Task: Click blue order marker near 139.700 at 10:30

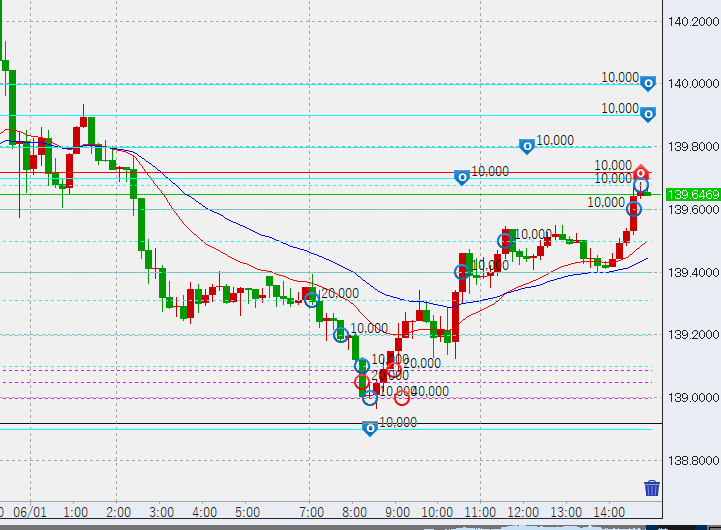Action: click(x=462, y=177)
